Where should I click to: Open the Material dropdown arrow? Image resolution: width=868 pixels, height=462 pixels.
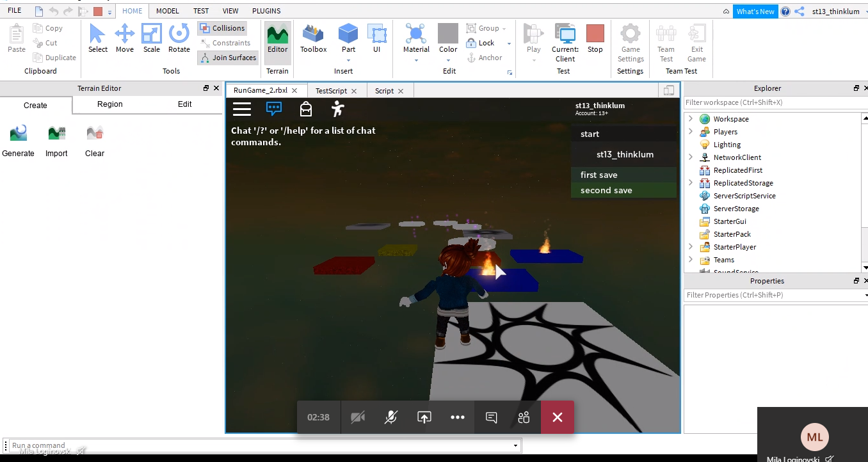click(416, 61)
